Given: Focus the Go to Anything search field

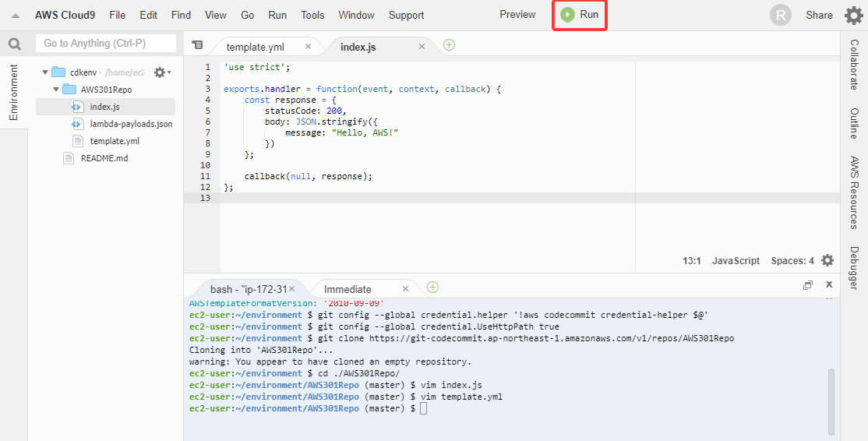Looking at the screenshot, I should click(x=106, y=43).
